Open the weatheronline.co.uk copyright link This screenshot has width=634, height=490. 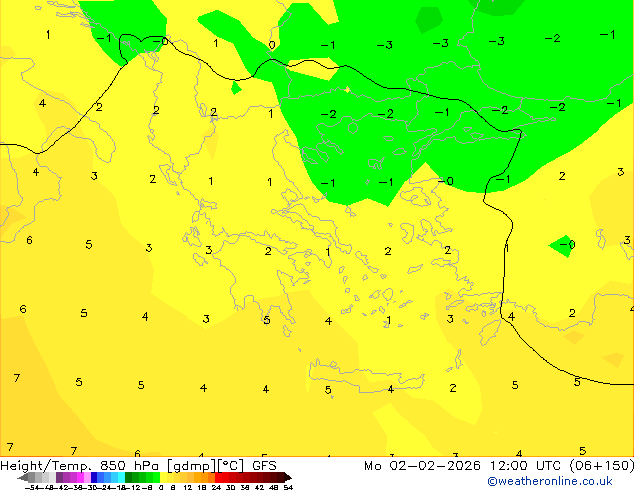(x=550, y=481)
